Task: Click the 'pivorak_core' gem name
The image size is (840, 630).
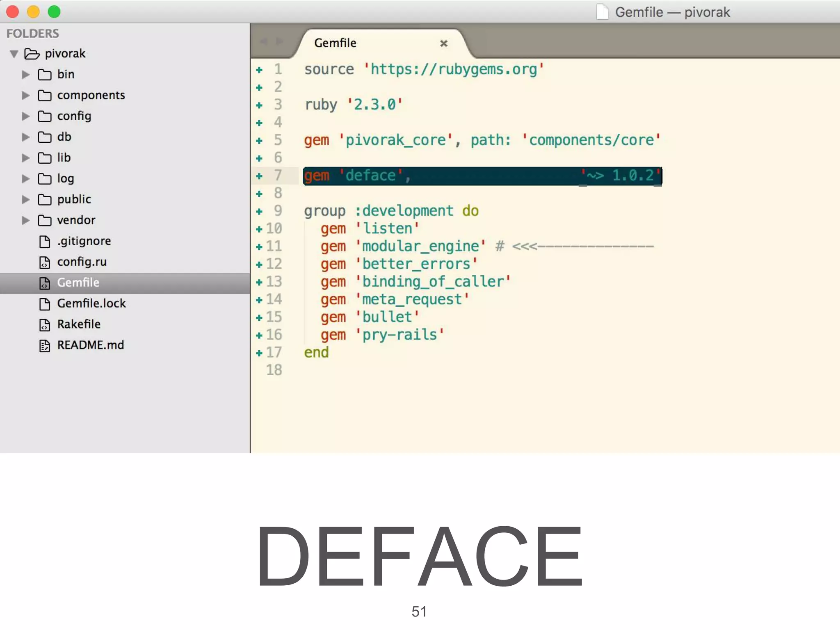Action: [x=396, y=140]
